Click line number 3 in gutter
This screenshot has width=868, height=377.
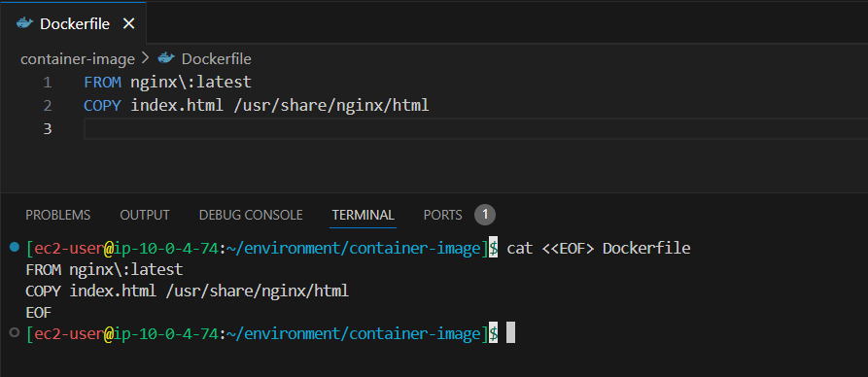coord(47,129)
